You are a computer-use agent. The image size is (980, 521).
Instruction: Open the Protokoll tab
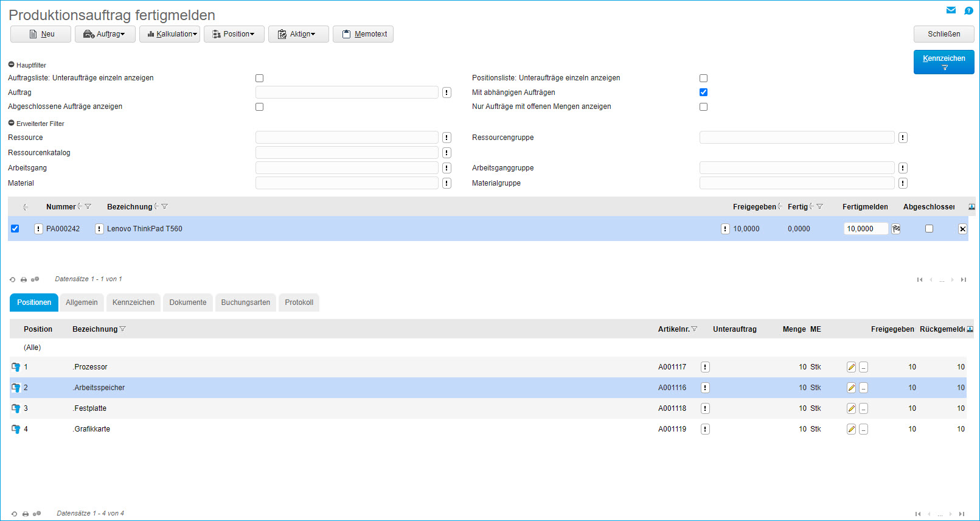pos(299,302)
